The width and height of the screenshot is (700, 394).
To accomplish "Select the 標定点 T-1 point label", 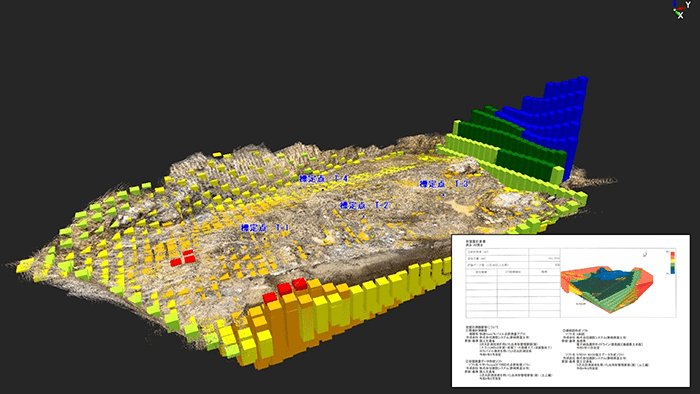I will [x=265, y=228].
